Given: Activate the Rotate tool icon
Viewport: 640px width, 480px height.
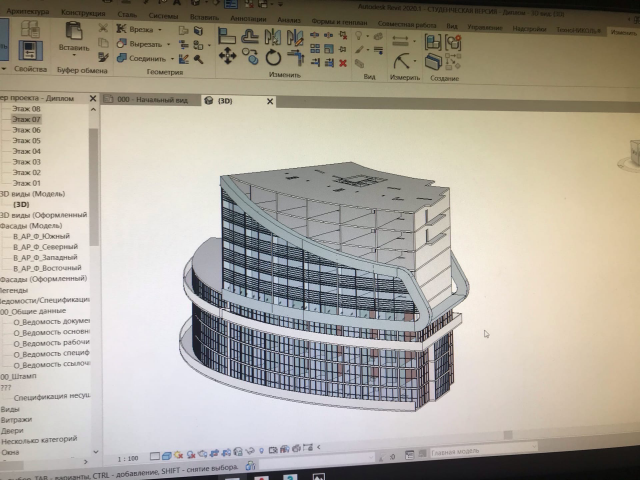Looking at the screenshot, I should click(273, 57).
